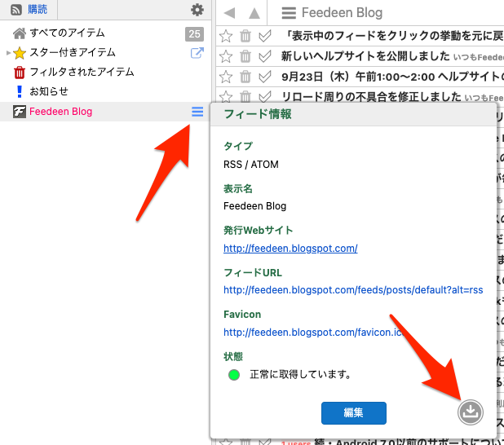Click the red trash icon for フィルタされたアイテム
Viewport: 504px width, 445px height.
[20, 73]
